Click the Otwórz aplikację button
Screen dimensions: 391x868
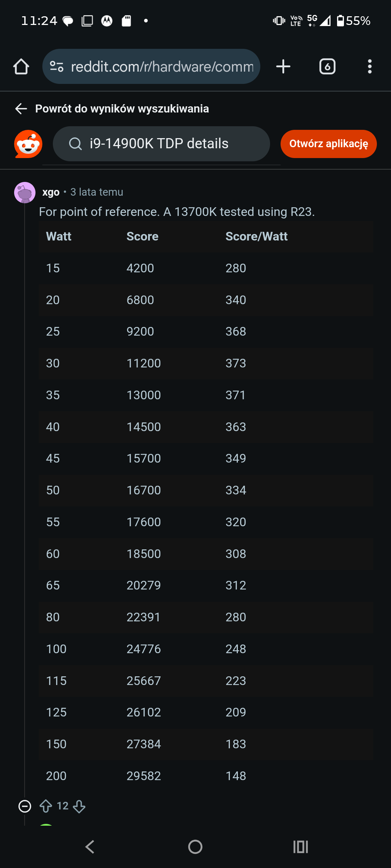point(329,144)
